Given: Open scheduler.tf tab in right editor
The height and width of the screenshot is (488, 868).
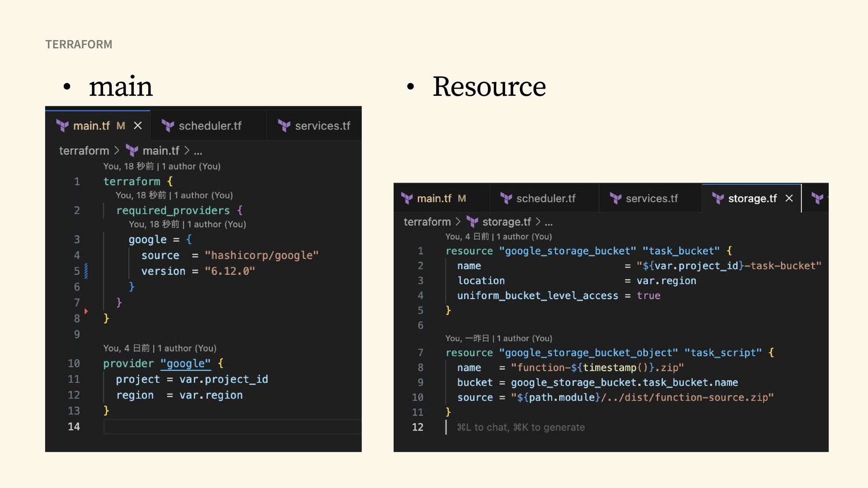Looking at the screenshot, I should pos(544,198).
